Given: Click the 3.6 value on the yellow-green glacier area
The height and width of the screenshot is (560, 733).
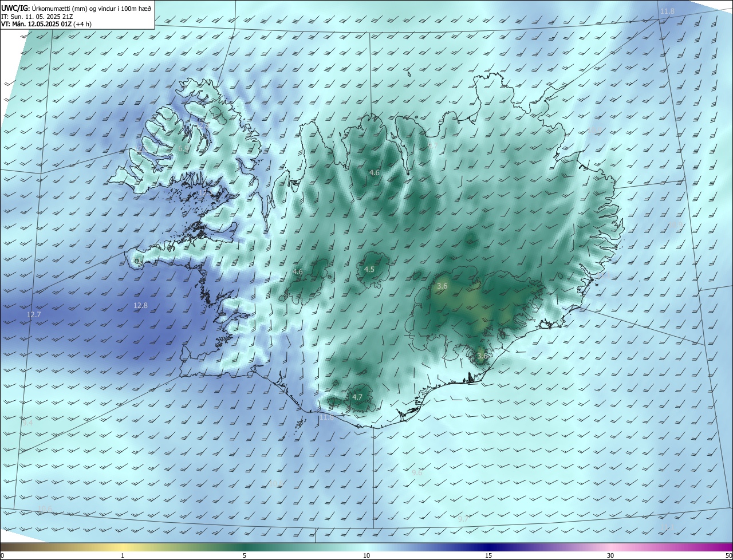Looking at the screenshot, I should pos(442,286).
